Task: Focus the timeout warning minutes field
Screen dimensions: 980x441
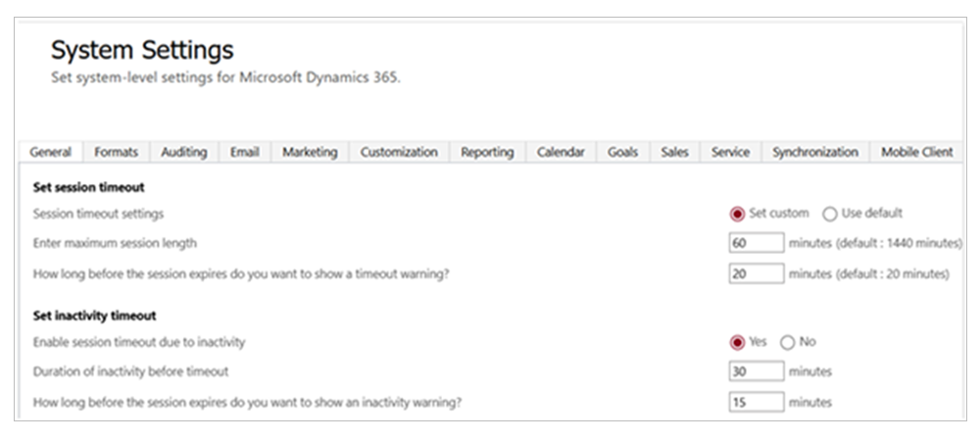Action: click(756, 274)
